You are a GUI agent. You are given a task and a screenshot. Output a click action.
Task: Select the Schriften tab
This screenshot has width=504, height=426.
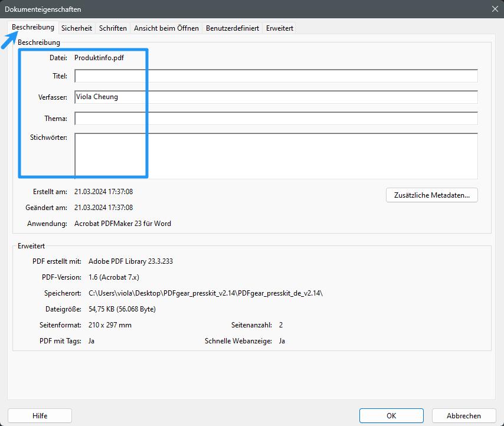[x=113, y=28]
